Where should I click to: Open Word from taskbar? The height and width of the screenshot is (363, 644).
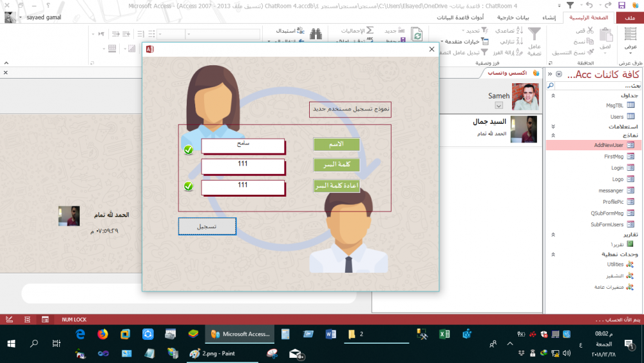(x=330, y=334)
